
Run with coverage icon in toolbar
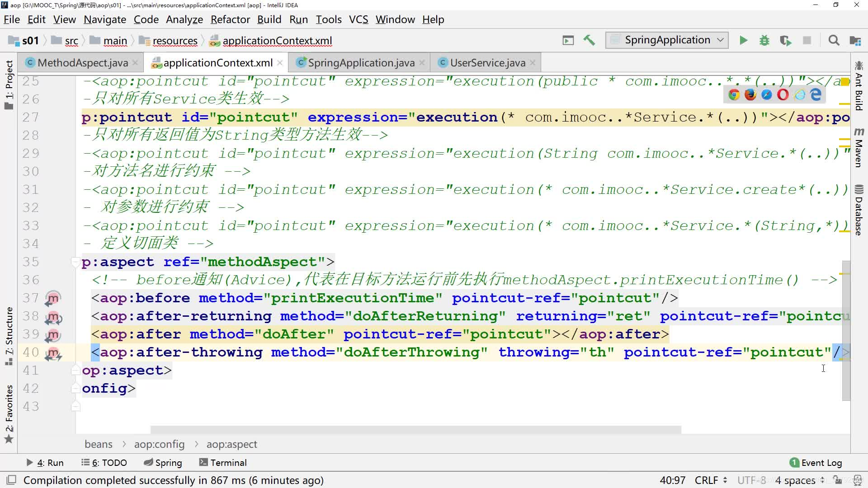(786, 41)
